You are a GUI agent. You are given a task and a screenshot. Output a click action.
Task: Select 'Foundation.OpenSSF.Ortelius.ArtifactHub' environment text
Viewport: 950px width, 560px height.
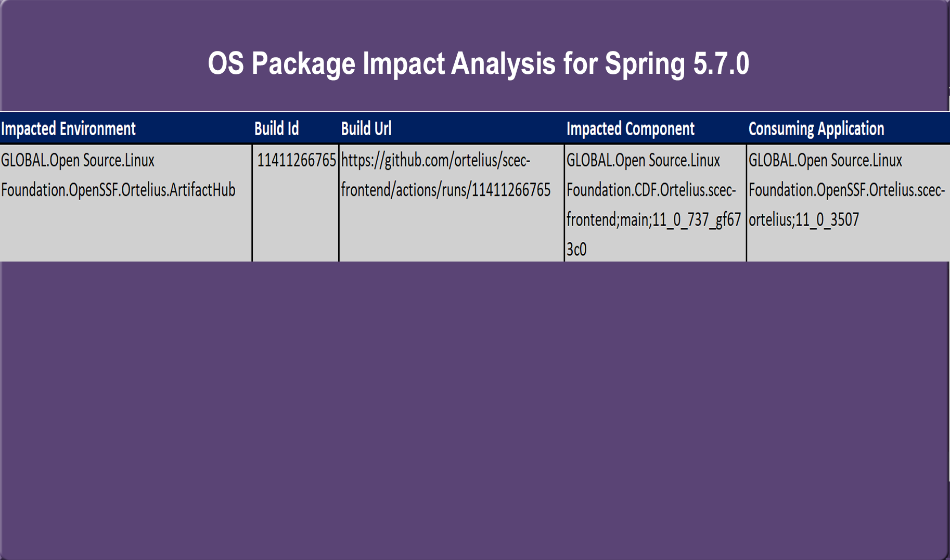[x=118, y=190]
